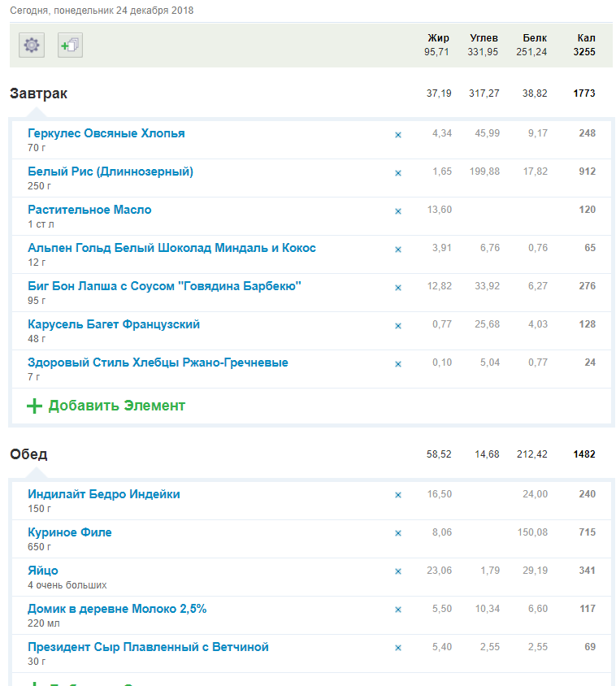This screenshot has height=686, width=616.
Task: Remove Куриное Филе using the X icon
Action: point(398,534)
